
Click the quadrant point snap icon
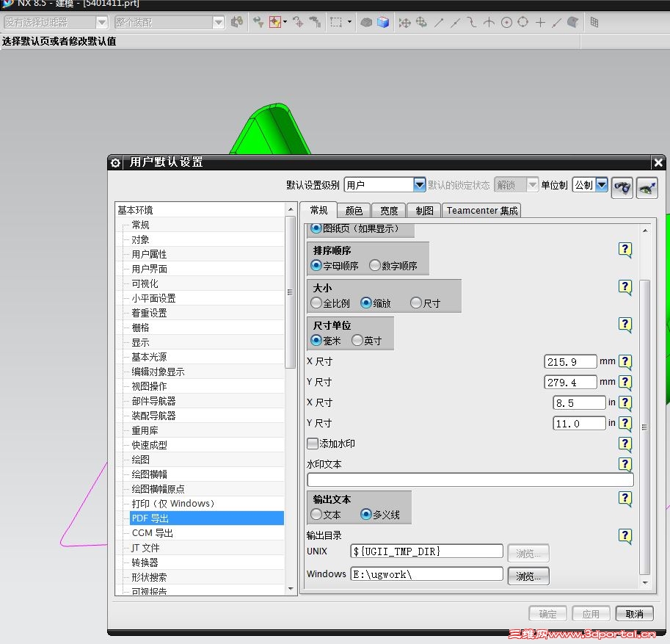click(x=523, y=22)
